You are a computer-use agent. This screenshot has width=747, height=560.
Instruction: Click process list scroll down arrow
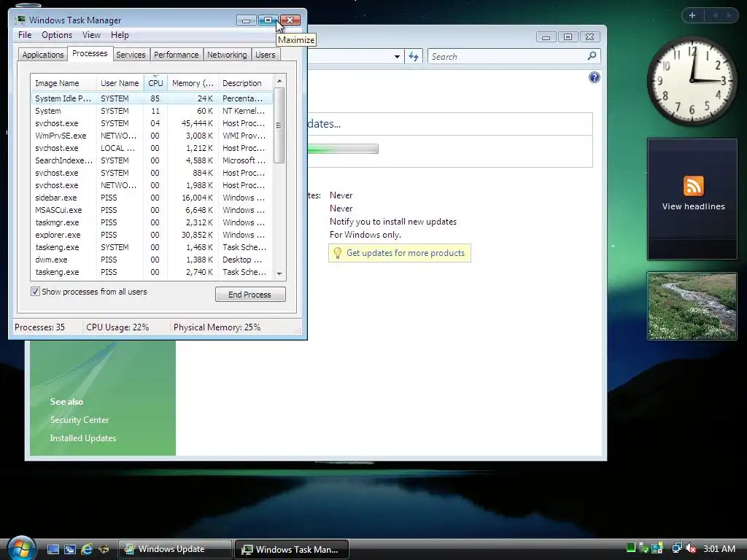279,274
